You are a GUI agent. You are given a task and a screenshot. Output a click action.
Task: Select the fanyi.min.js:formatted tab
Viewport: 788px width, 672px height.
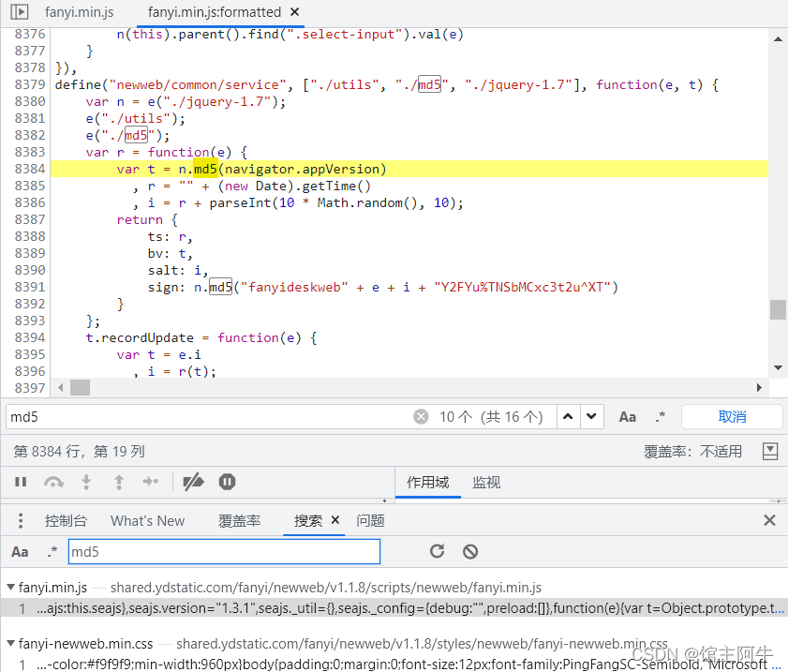click(214, 12)
